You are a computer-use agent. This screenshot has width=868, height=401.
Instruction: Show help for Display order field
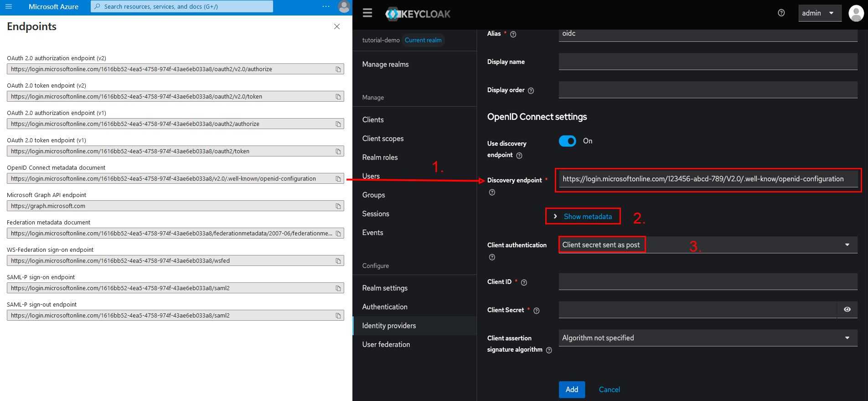[531, 90]
